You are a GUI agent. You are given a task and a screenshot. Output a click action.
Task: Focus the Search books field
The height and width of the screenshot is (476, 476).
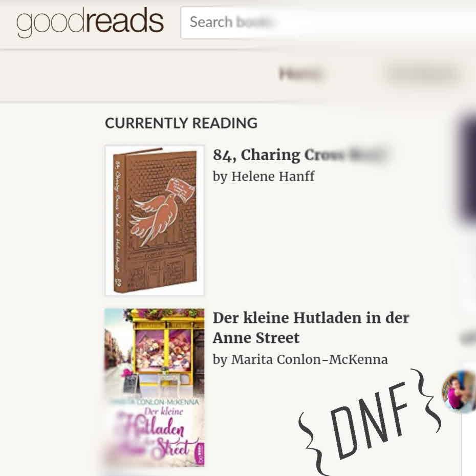click(328, 23)
